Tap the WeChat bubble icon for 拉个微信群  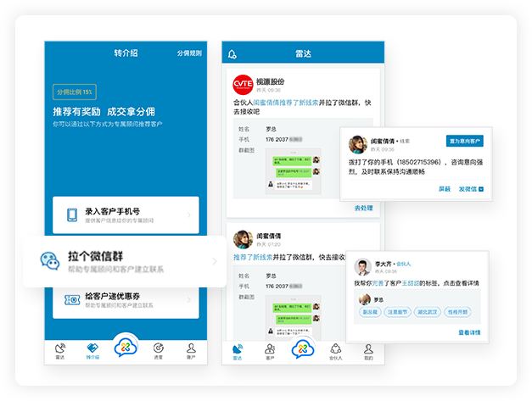[x=50, y=261]
